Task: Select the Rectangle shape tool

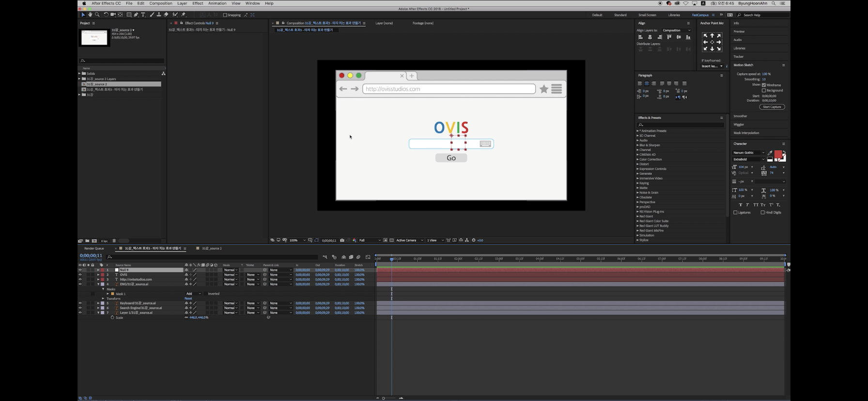Action: pos(129,15)
